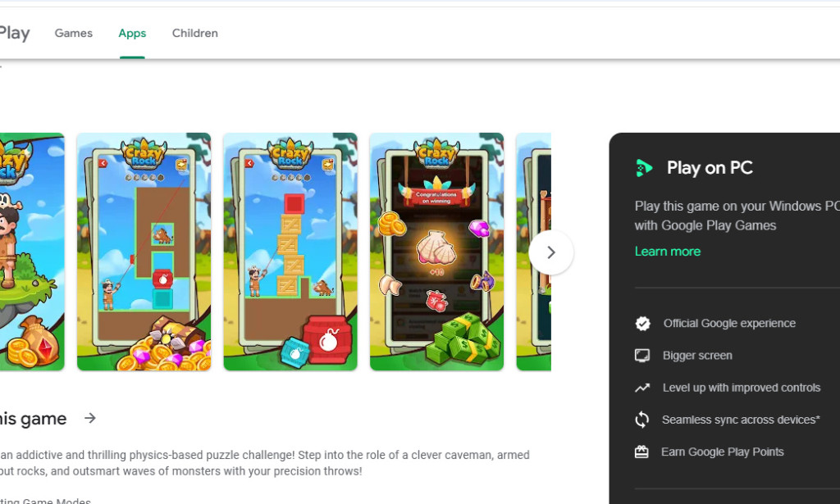The width and height of the screenshot is (840, 504).
Task: Follow the Learn more link
Action: (x=668, y=252)
